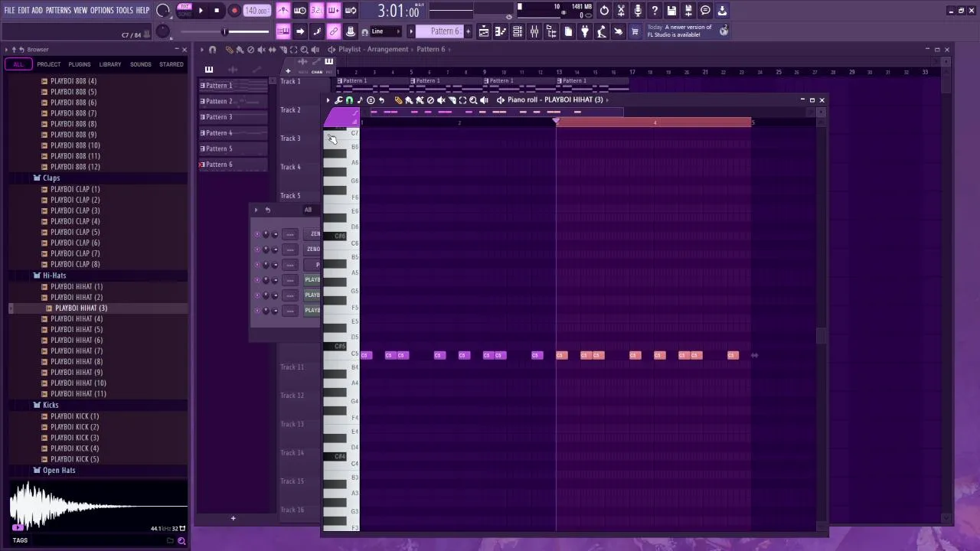Open the FILE menu
Image resolution: width=980 pixels, height=551 pixels.
click(x=10, y=11)
